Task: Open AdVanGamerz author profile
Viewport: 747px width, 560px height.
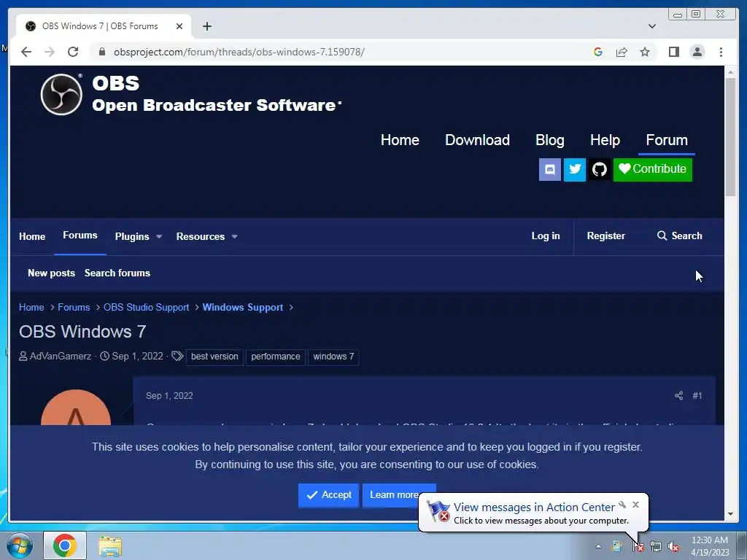Action: [60, 356]
